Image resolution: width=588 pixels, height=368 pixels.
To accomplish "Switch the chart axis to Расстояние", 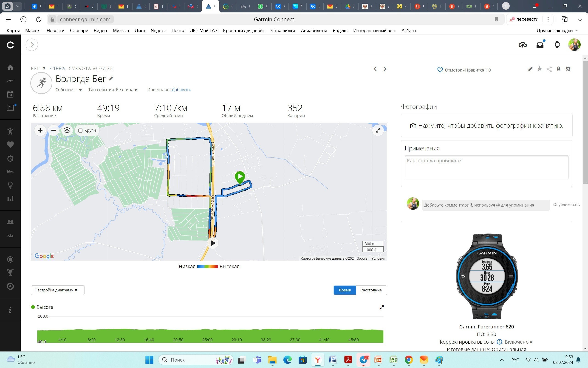I will 371,290.
